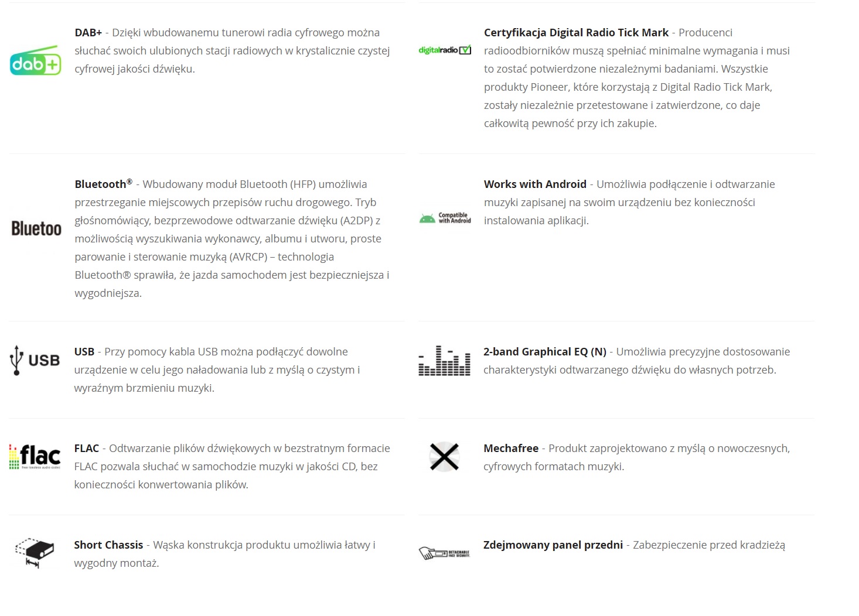The image size is (859, 616).
Task: Click the bold USB feature heading
Action: pyautogui.click(x=84, y=352)
